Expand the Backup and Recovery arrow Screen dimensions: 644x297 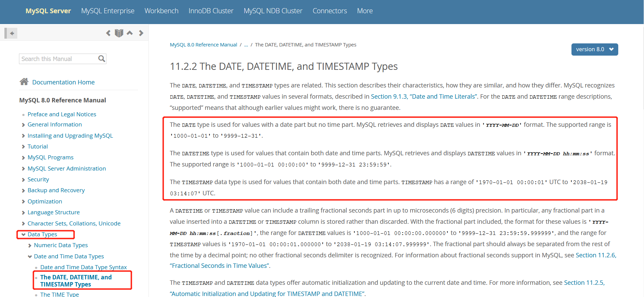coord(23,191)
